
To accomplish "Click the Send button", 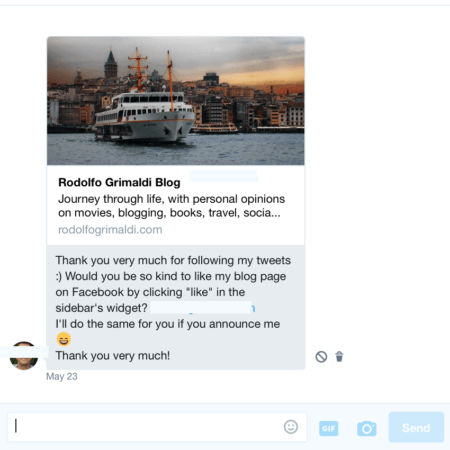I will pos(416,428).
